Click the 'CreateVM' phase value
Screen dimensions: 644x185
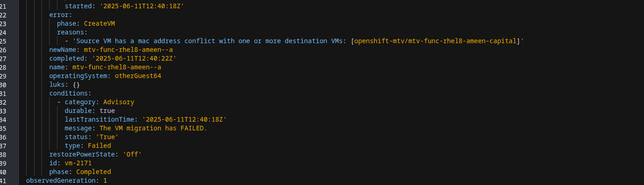[x=99, y=24]
